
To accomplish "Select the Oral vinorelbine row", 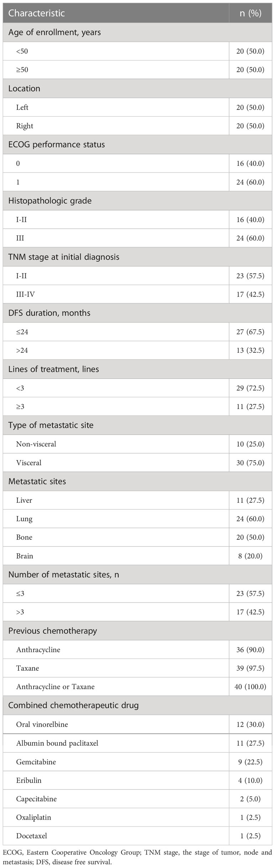I will tap(137, 724).
